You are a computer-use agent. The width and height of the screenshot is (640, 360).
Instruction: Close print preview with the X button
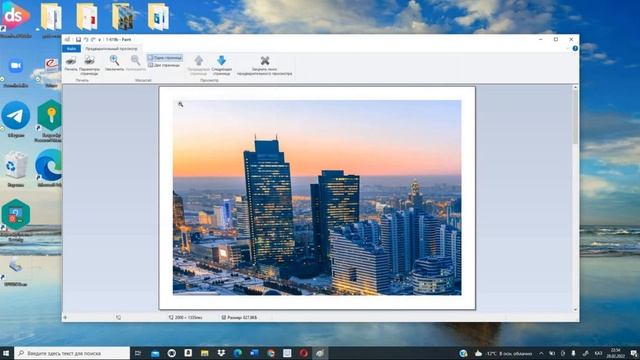coord(264,65)
